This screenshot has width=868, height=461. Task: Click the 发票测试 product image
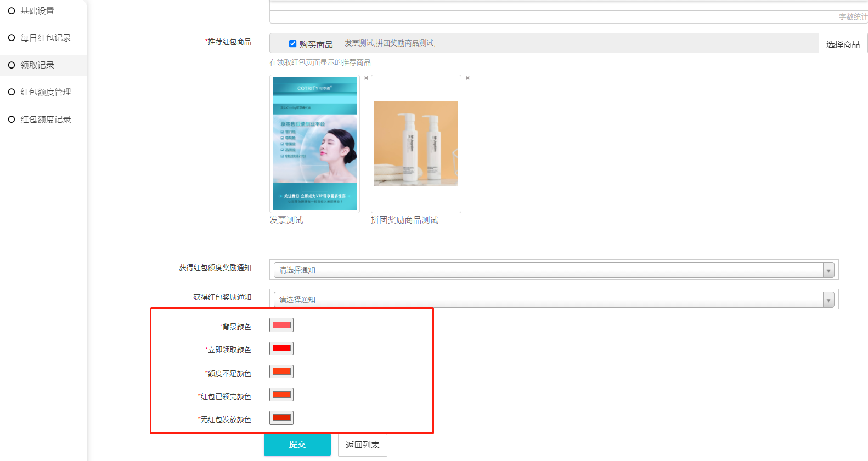tap(314, 144)
